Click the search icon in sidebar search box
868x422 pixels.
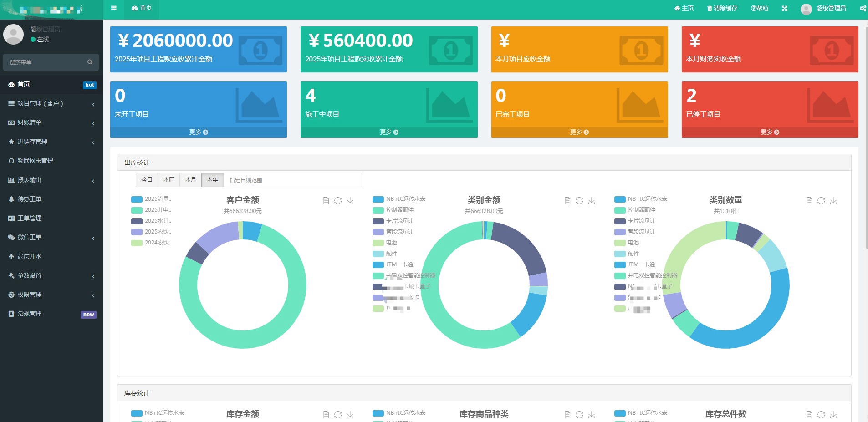tap(90, 62)
